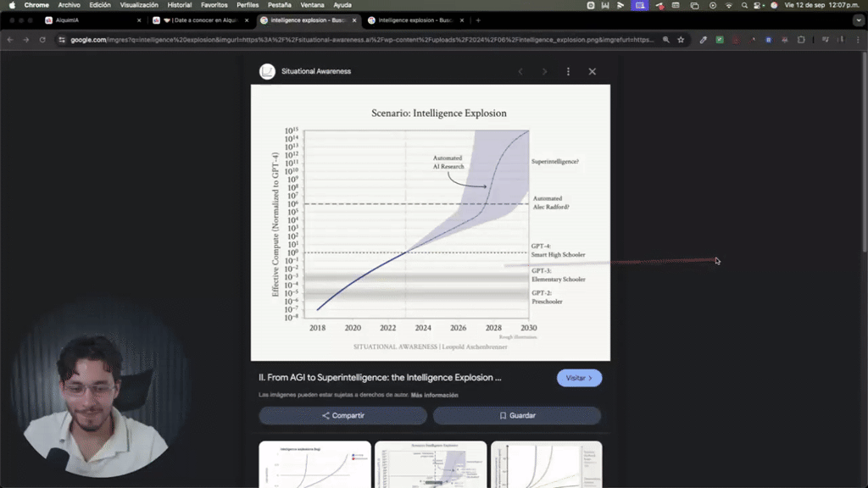
Task: Open the tab search dropdown arrow
Action: (x=858, y=20)
